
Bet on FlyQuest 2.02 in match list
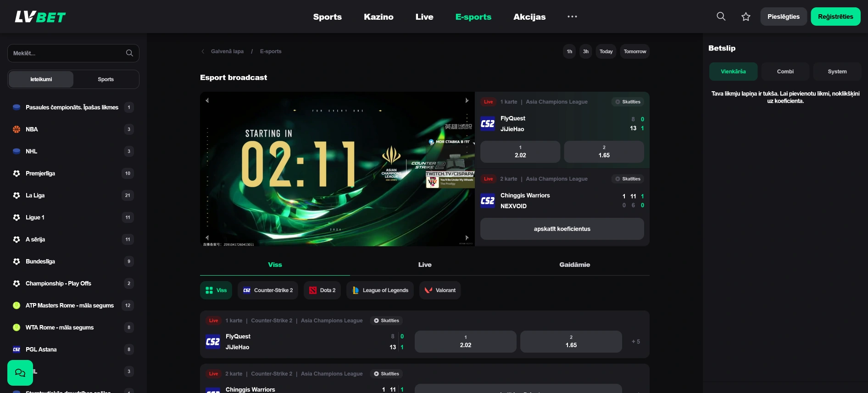[x=466, y=342]
